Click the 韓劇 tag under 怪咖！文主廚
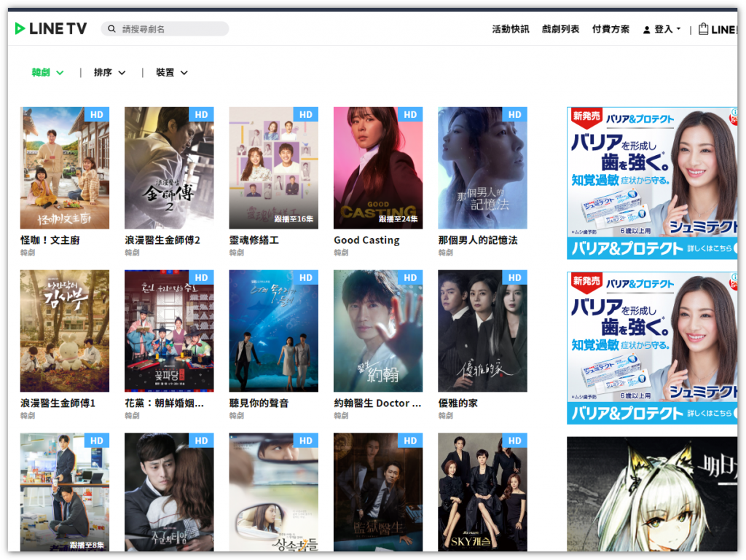This screenshot has width=746, height=560. [28, 253]
